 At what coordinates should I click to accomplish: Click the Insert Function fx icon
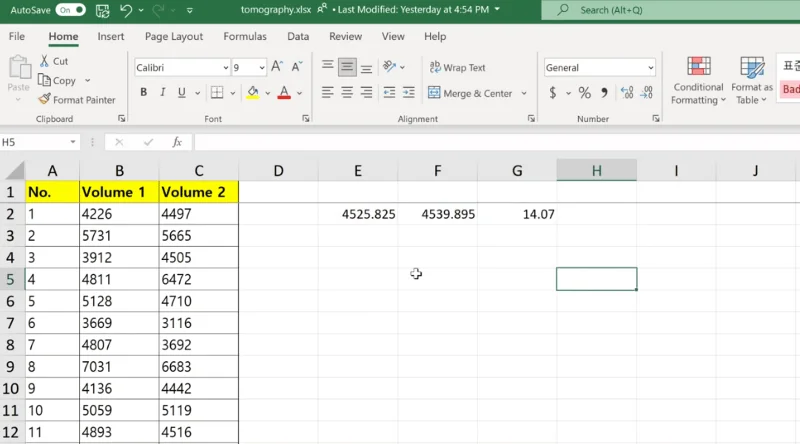pos(177,142)
